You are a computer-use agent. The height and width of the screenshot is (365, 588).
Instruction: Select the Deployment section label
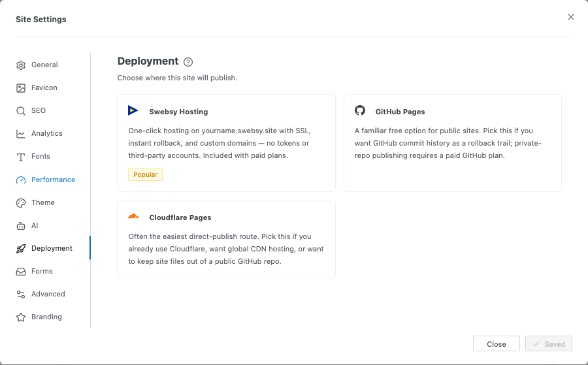click(52, 249)
